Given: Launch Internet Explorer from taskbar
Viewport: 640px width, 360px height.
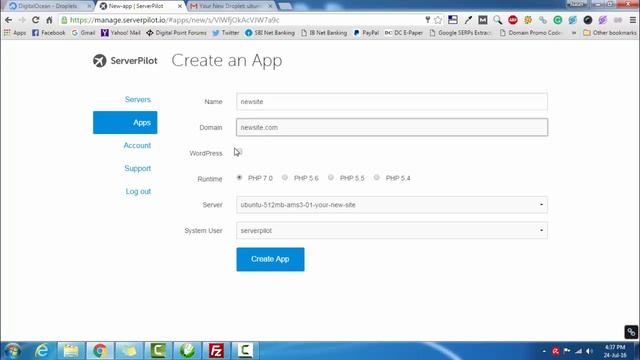Looking at the screenshot, I should (x=42, y=351).
